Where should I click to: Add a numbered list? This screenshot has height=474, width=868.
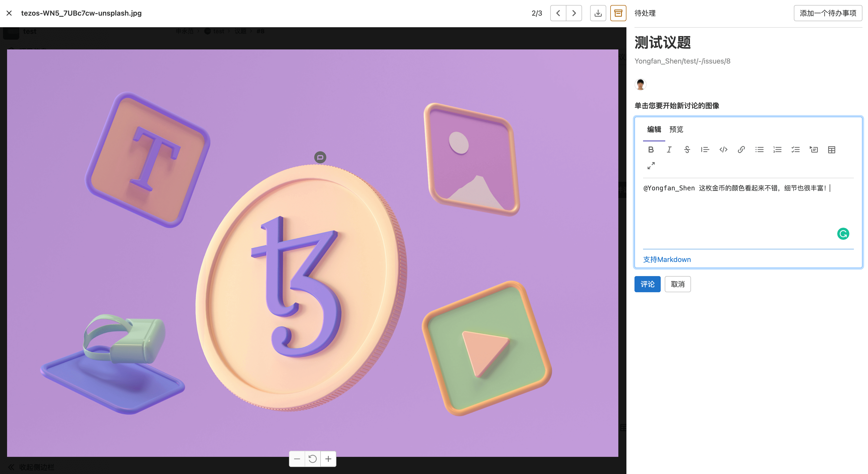777,150
